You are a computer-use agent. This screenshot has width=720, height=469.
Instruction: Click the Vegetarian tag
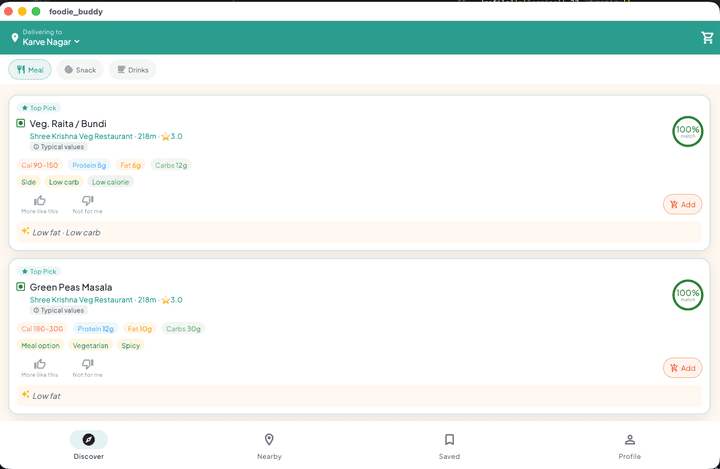tap(90, 345)
